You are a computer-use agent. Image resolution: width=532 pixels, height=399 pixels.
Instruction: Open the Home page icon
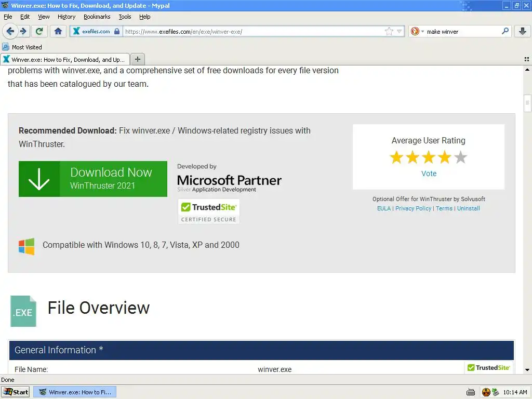[x=58, y=31]
